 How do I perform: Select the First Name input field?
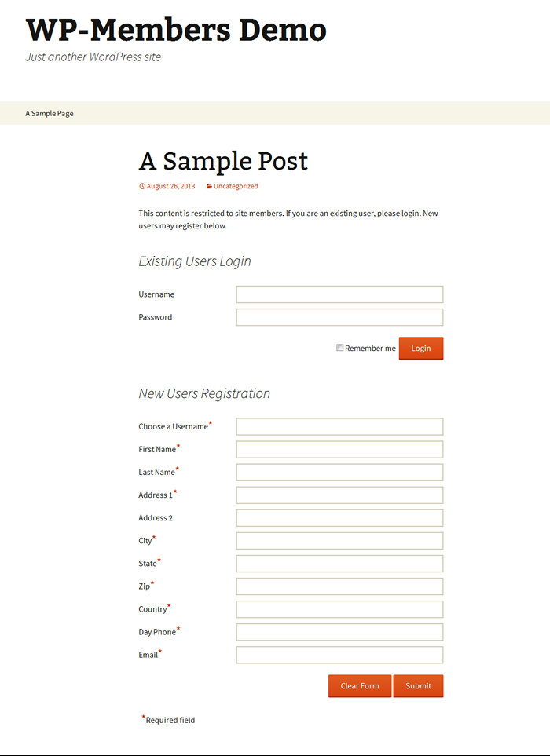coord(339,449)
